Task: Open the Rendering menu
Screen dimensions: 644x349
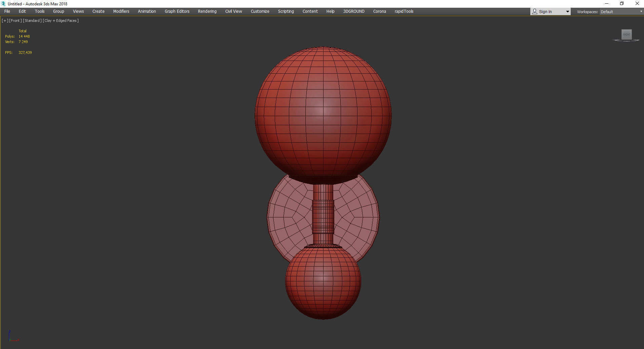Action: 207,11
